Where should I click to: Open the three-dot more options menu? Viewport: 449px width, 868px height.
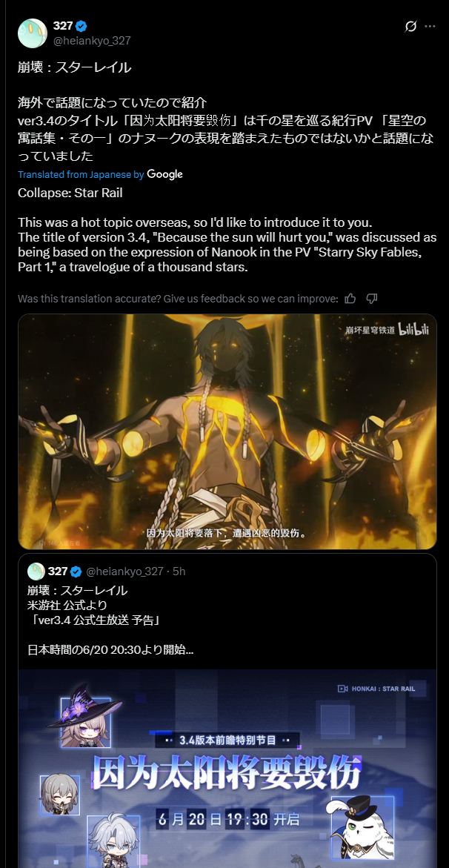(x=430, y=27)
